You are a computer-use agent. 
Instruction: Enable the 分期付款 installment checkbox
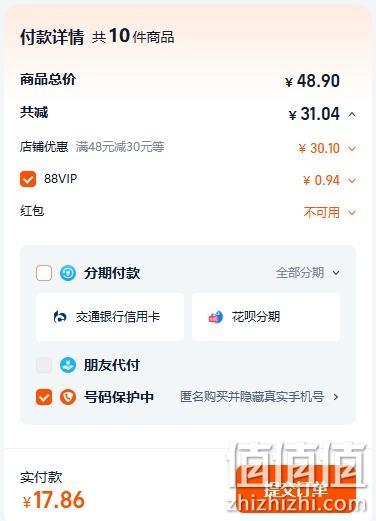pyautogui.click(x=44, y=273)
